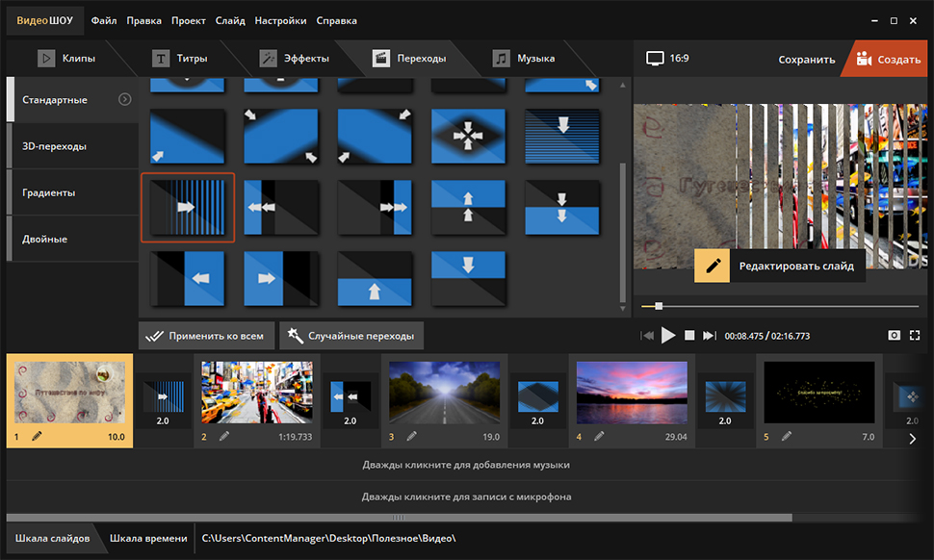Select the diagonal band to bottom-right transition

281,137
